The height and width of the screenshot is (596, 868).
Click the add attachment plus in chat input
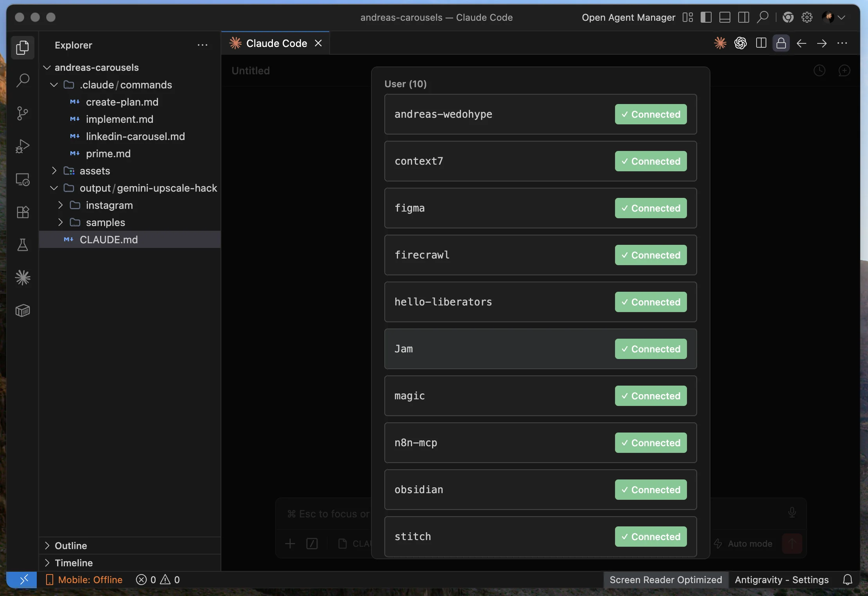click(x=290, y=544)
